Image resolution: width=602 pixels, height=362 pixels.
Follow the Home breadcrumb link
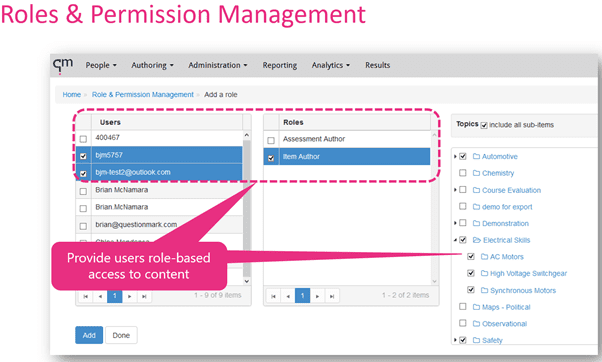[x=72, y=94]
